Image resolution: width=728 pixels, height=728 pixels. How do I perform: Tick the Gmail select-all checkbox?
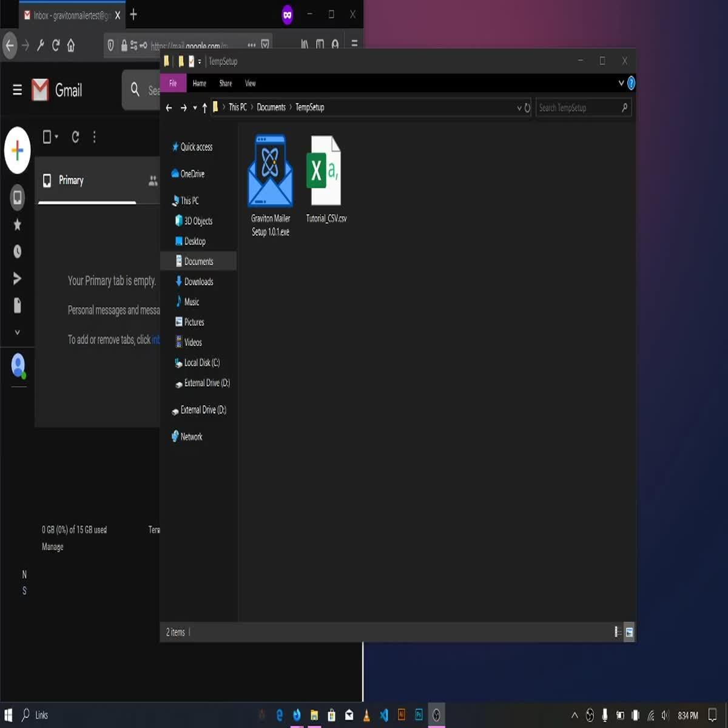tap(47, 137)
